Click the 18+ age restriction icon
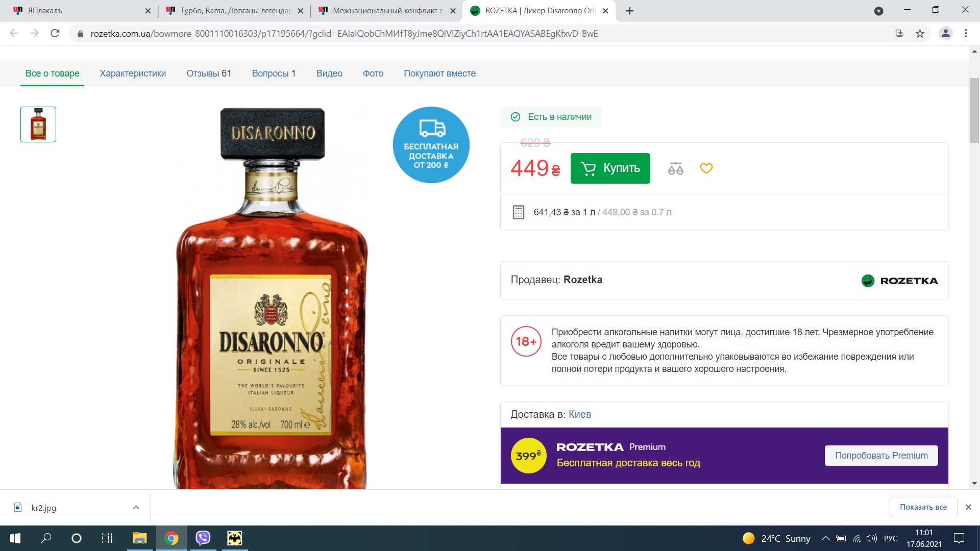The height and width of the screenshot is (551, 980). pos(526,341)
